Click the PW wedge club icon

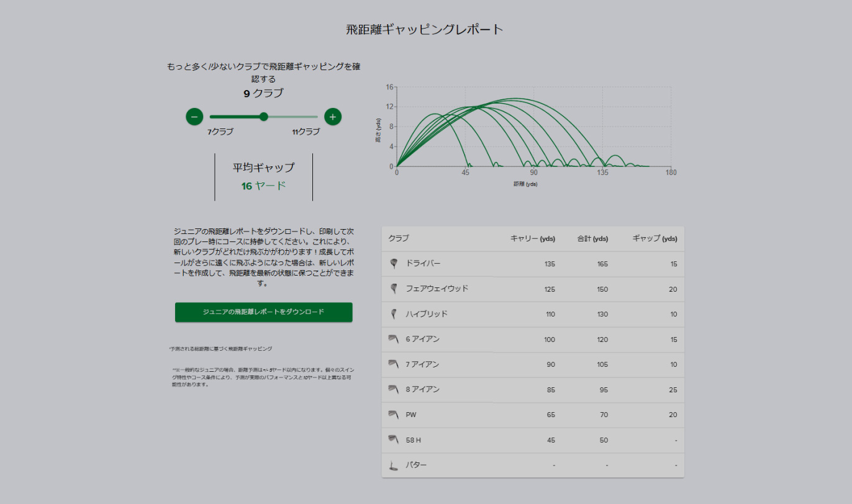pyautogui.click(x=392, y=414)
